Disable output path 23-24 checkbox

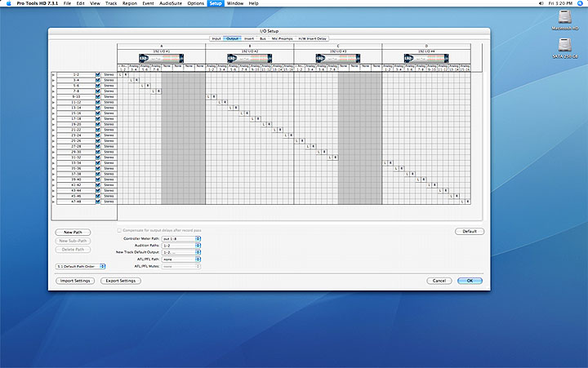coord(98,135)
